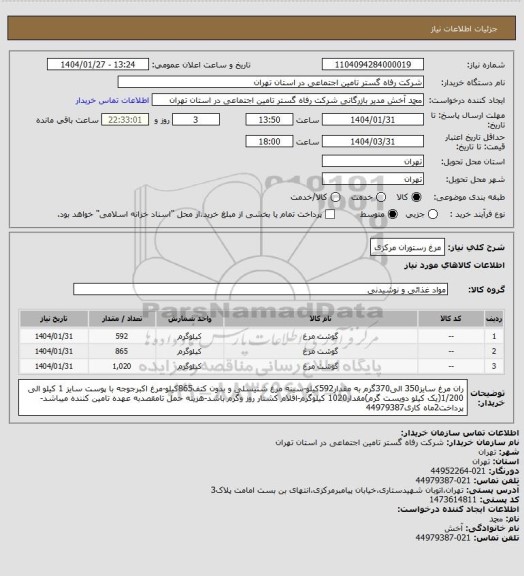Click the date 1404/01/31 in row 3
Screen dimensions: 524x576
click(54, 366)
